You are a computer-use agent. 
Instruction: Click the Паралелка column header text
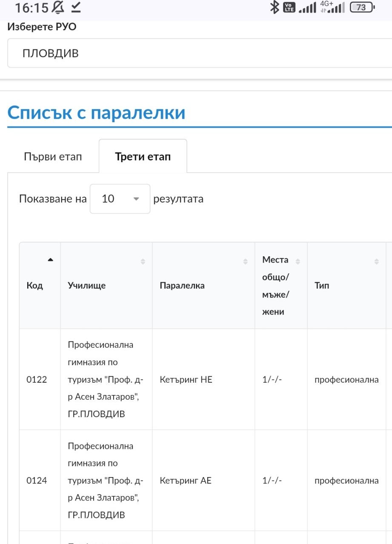(182, 286)
